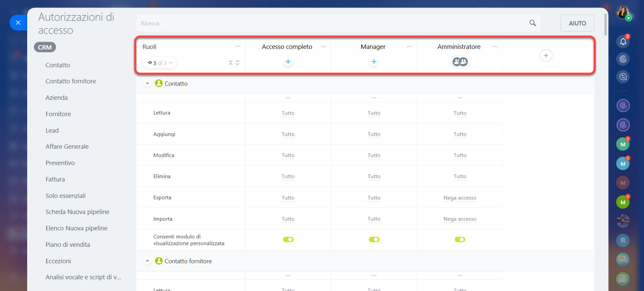The width and height of the screenshot is (644, 291).
Task: Expand all sections using the outward arrows
Action: (x=237, y=63)
